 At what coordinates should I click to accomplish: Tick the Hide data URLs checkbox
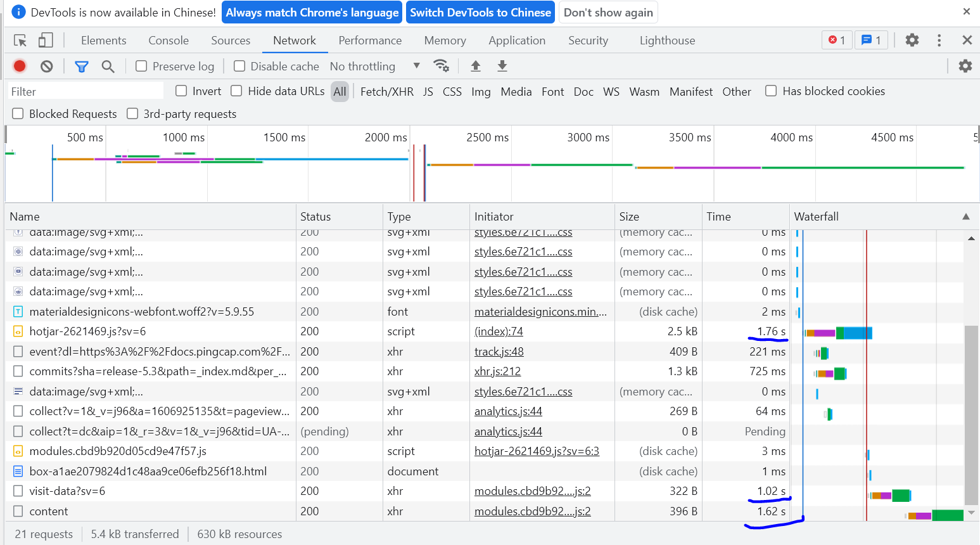(237, 91)
